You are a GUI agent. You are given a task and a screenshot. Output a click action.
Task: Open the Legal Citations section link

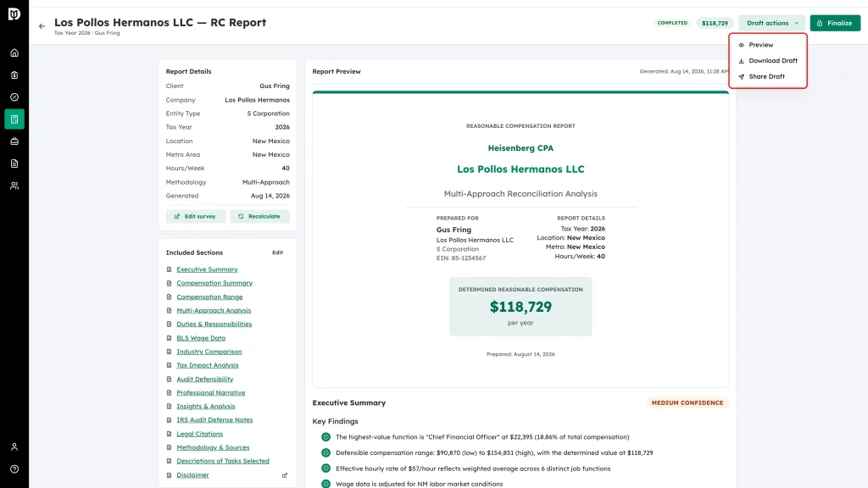200,434
